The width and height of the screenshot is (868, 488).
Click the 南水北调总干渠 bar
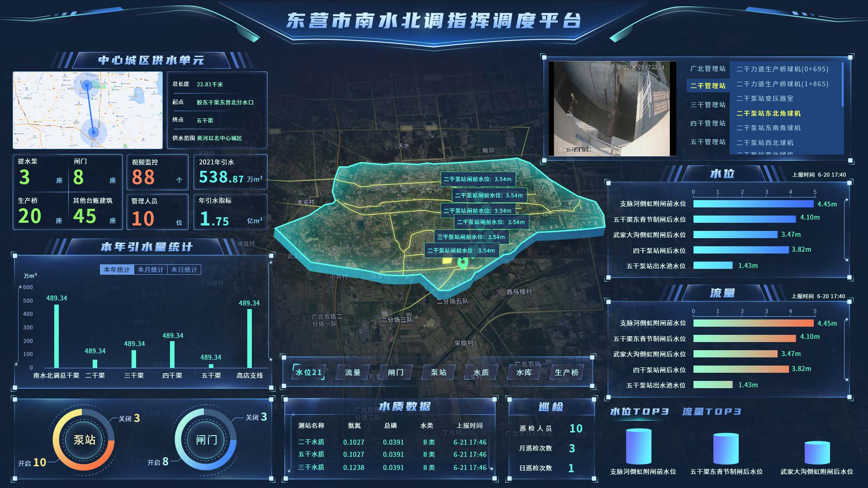coord(57,336)
